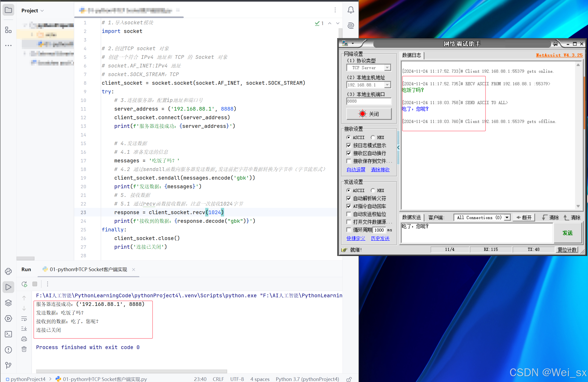The width and height of the screenshot is (588, 382).
Task: Click the 发送 send button in NetAssist
Action: (568, 233)
